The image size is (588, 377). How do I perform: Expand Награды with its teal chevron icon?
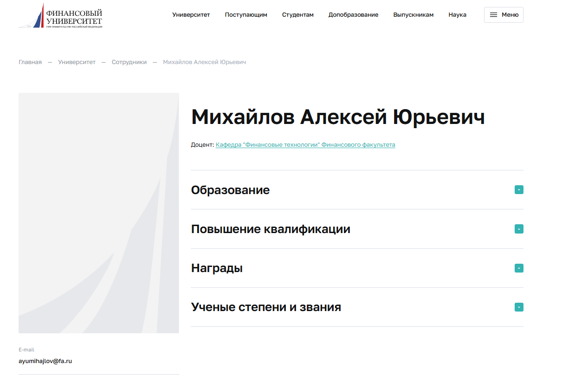point(519,268)
